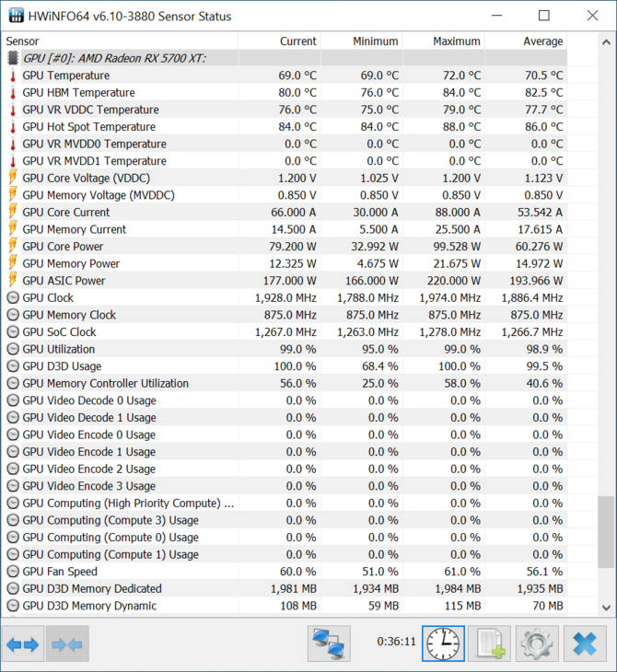The width and height of the screenshot is (617, 672).
Task: Click the 0:36:11 elapsed time readout
Action: (397, 642)
